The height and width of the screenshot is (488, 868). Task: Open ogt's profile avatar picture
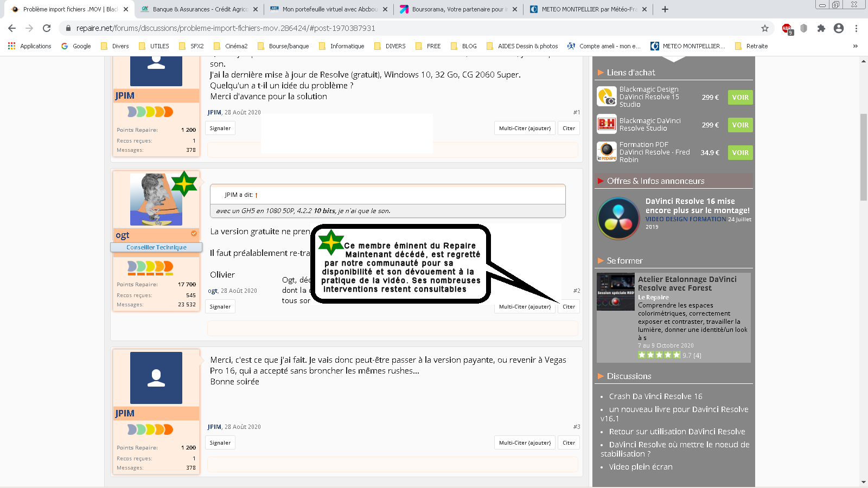pyautogui.click(x=156, y=200)
